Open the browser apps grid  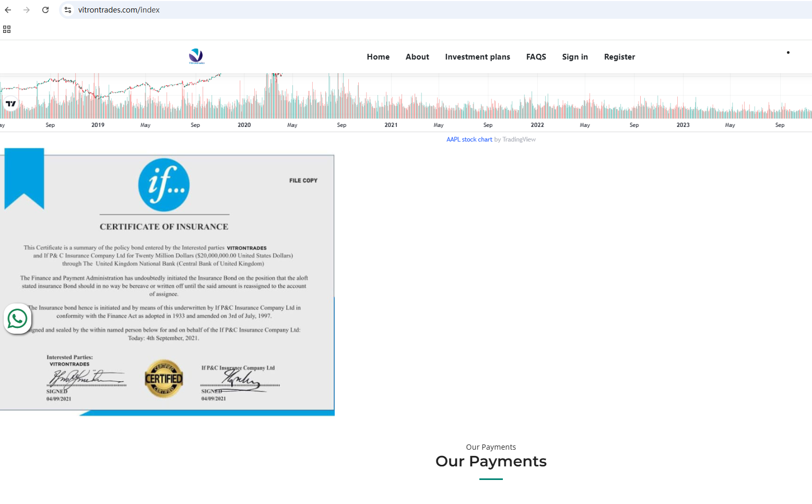pos(7,29)
